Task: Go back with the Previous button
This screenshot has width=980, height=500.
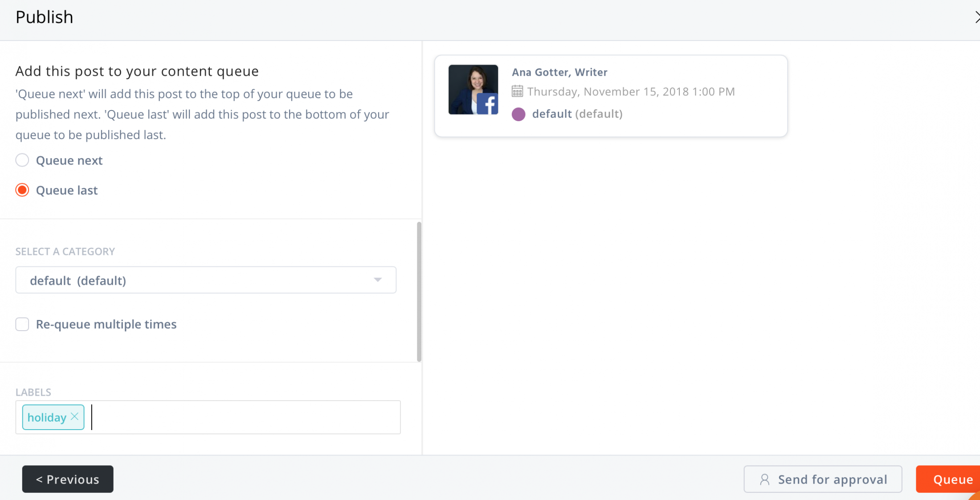Action: pyautogui.click(x=68, y=480)
